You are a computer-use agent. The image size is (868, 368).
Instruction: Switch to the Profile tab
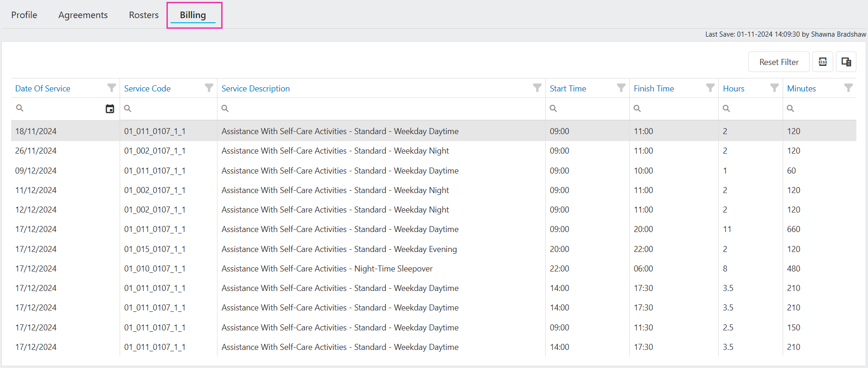click(x=24, y=15)
